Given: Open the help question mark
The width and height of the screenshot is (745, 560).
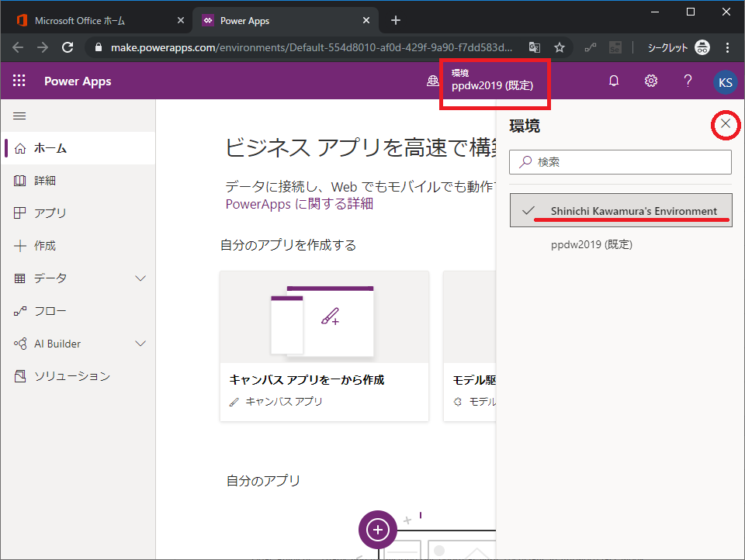Looking at the screenshot, I should pos(688,81).
